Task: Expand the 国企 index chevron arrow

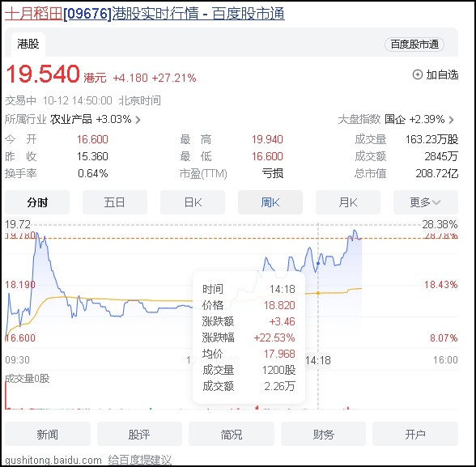Action: click(x=451, y=120)
